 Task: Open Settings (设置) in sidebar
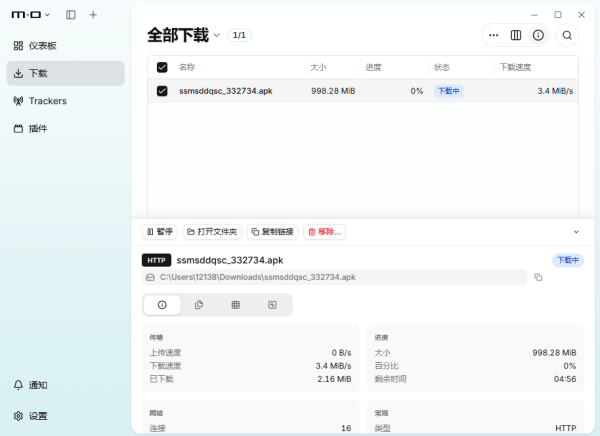pyautogui.click(x=65, y=416)
